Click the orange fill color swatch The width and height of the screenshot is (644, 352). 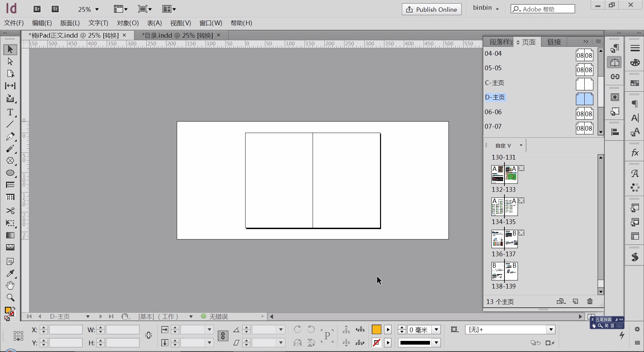click(376, 330)
